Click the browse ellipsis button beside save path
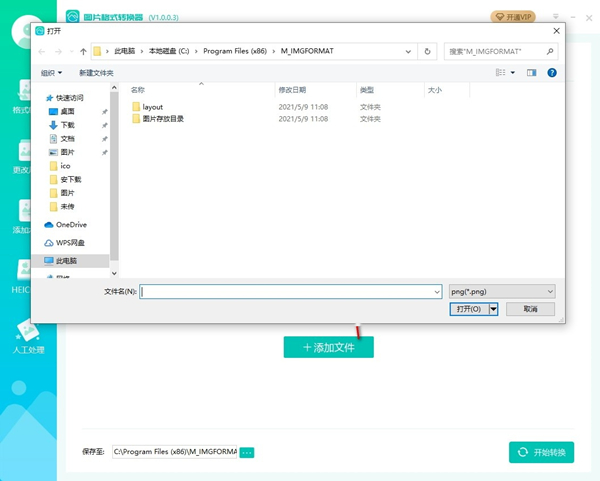This screenshot has width=600, height=481. [247, 453]
